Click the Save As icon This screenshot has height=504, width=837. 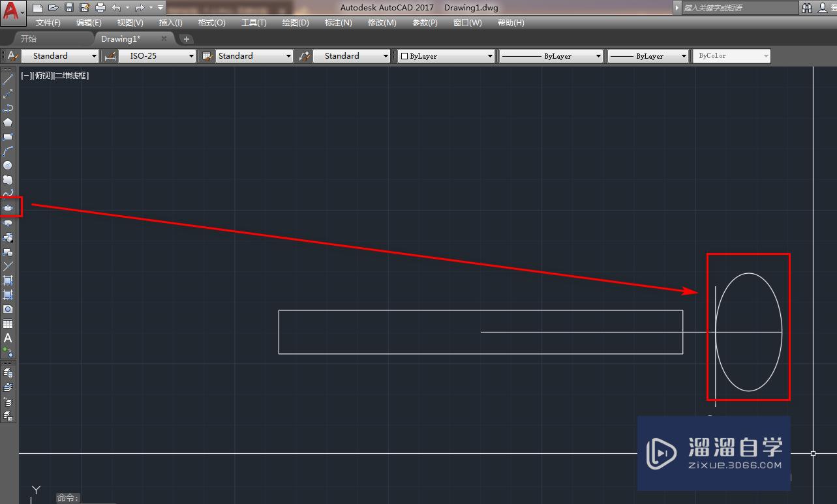pyautogui.click(x=84, y=8)
